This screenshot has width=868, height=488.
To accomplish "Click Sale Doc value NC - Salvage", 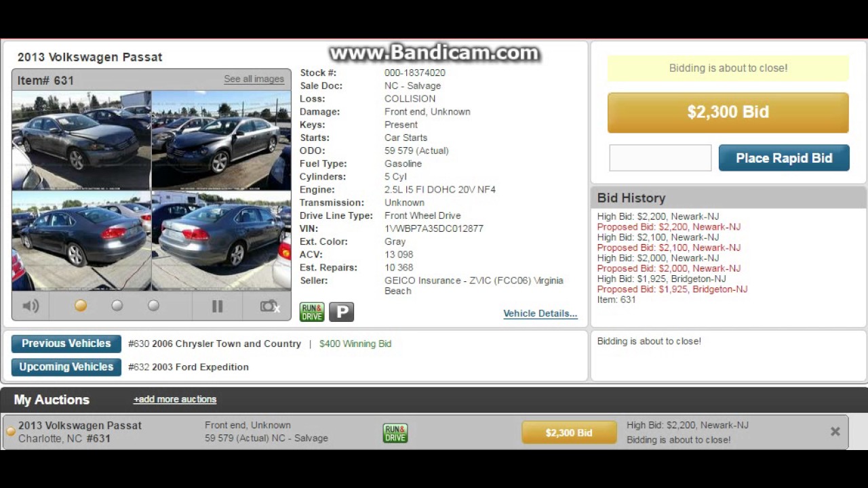I will click(412, 85).
